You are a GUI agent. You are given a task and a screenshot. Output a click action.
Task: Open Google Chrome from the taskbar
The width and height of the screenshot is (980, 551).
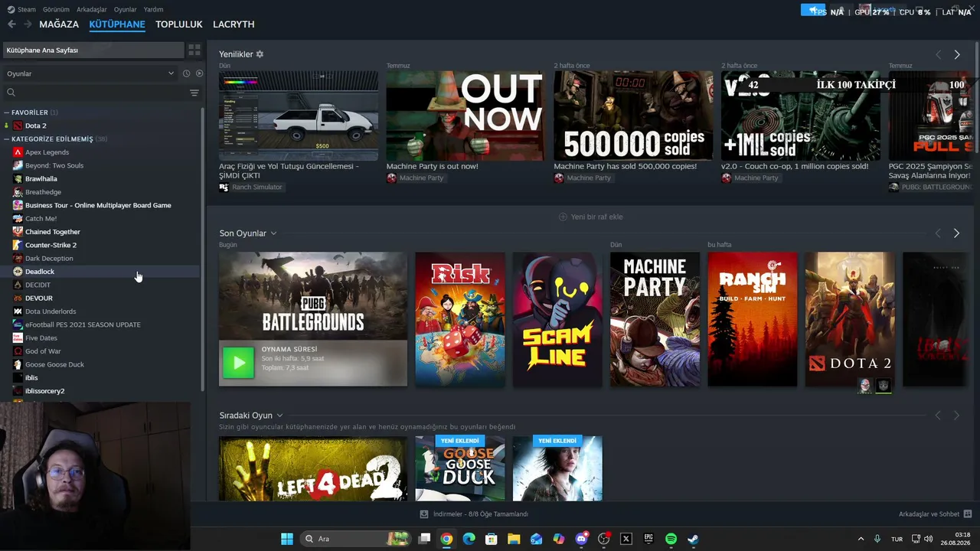point(446,539)
